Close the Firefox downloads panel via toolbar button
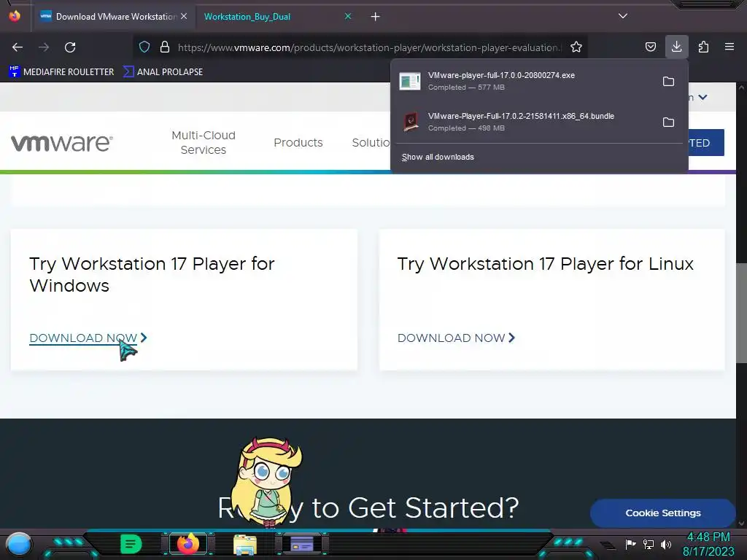Viewport: 747px width, 560px height. 676,47
